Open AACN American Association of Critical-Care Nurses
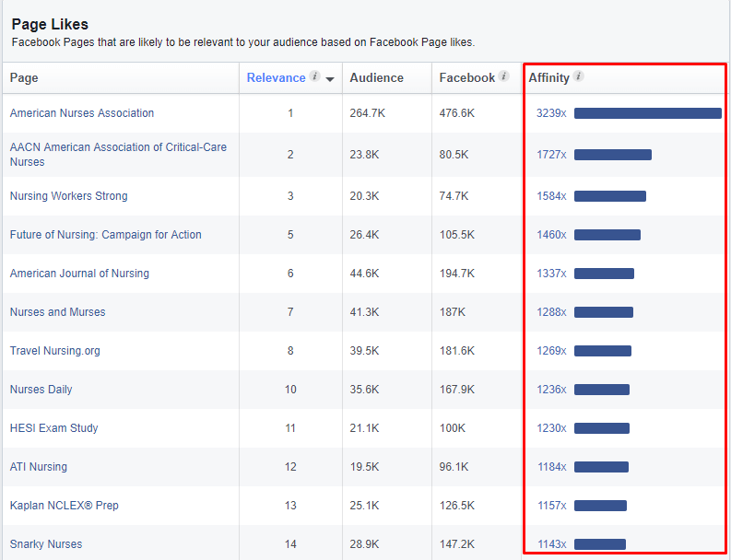 pos(118,154)
